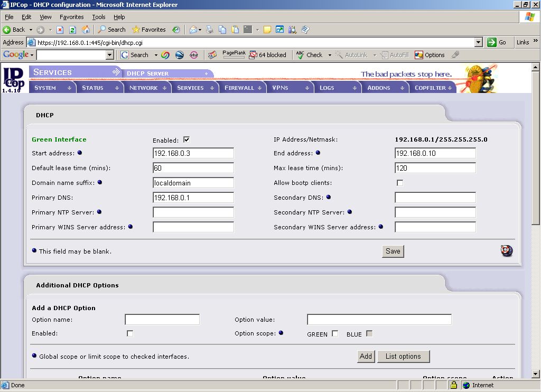This screenshot has height=392, width=541.
Task: Click the Refresh page icon
Action: tap(72, 30)
